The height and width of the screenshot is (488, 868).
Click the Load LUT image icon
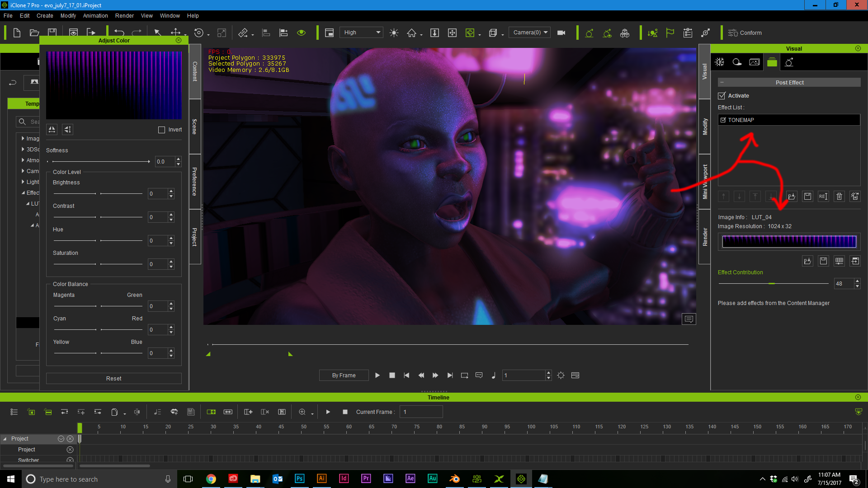(x=807, y=261)
